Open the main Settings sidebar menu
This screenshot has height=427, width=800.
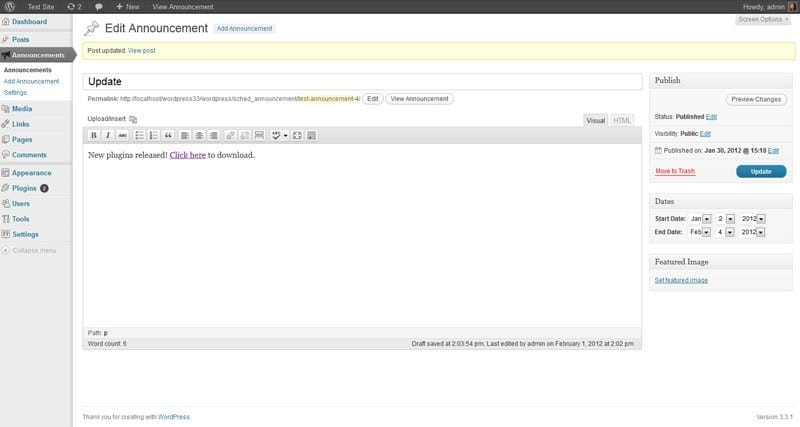26,234
